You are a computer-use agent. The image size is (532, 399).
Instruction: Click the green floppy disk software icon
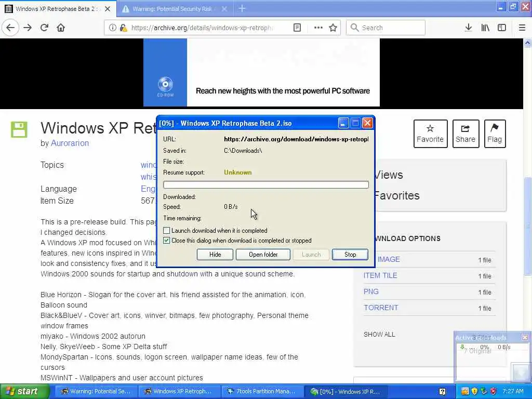click(x=19, y=129)
